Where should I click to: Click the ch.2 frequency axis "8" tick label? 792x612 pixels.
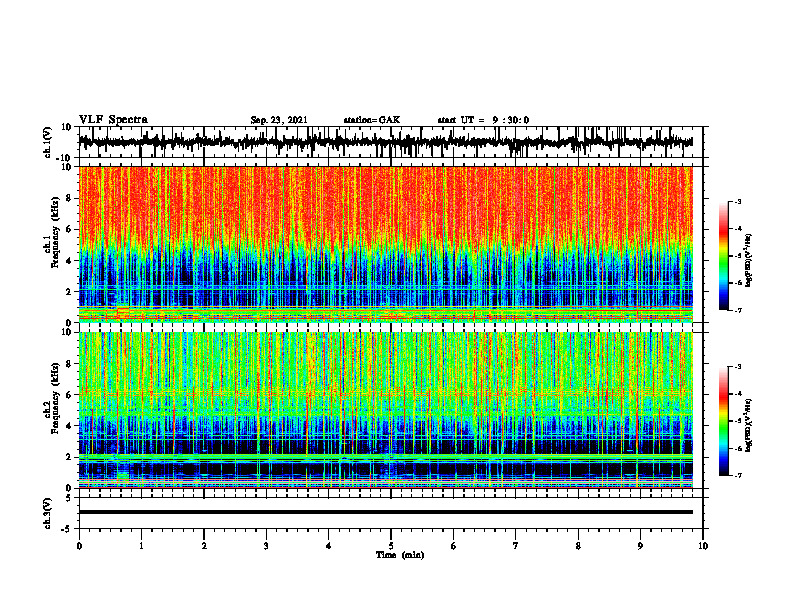tap(69, 364)
